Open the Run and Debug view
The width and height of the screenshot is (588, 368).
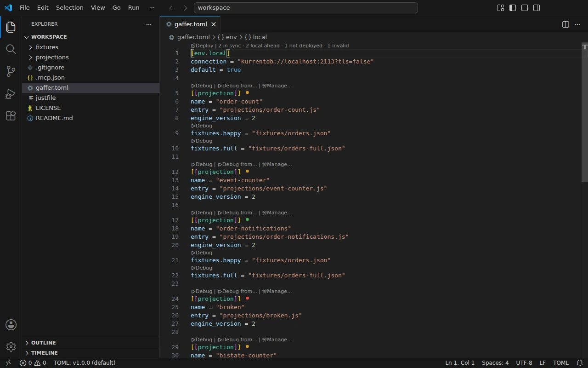(11, 93)
